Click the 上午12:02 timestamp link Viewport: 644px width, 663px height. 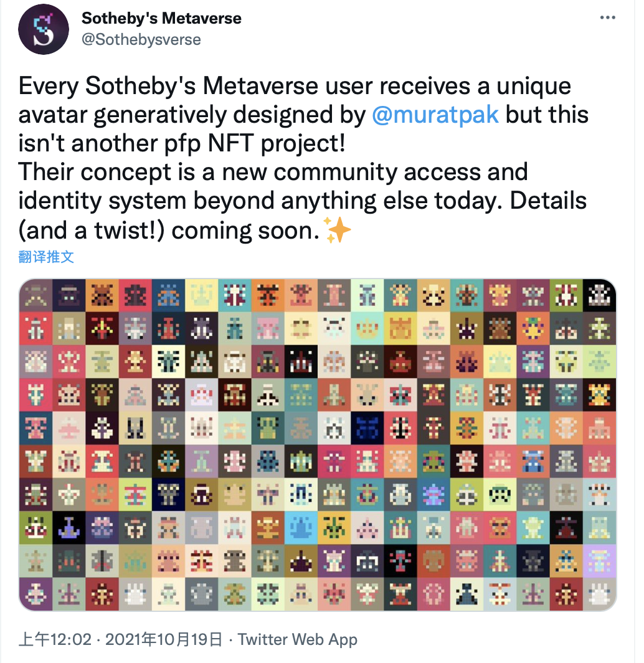(55, 639)
